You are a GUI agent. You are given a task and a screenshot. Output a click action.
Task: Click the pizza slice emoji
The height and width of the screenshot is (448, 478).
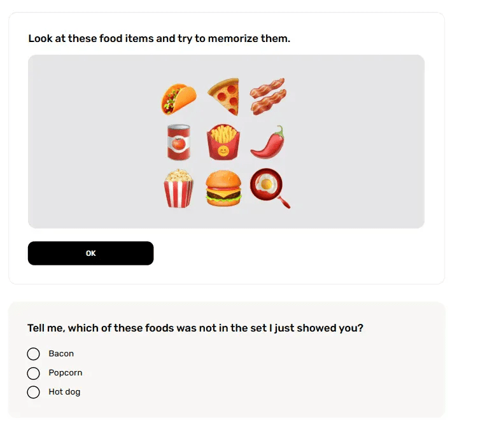point(223,97)
